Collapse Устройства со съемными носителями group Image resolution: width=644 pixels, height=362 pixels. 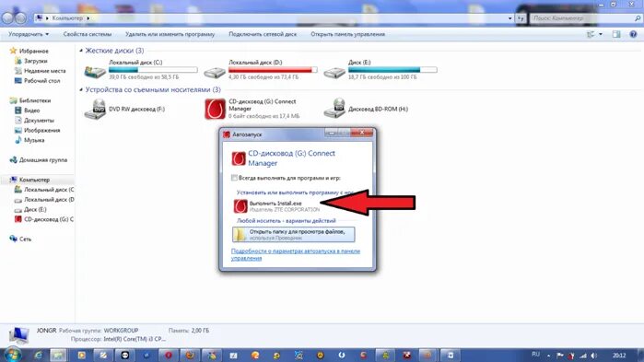[81, 89]
